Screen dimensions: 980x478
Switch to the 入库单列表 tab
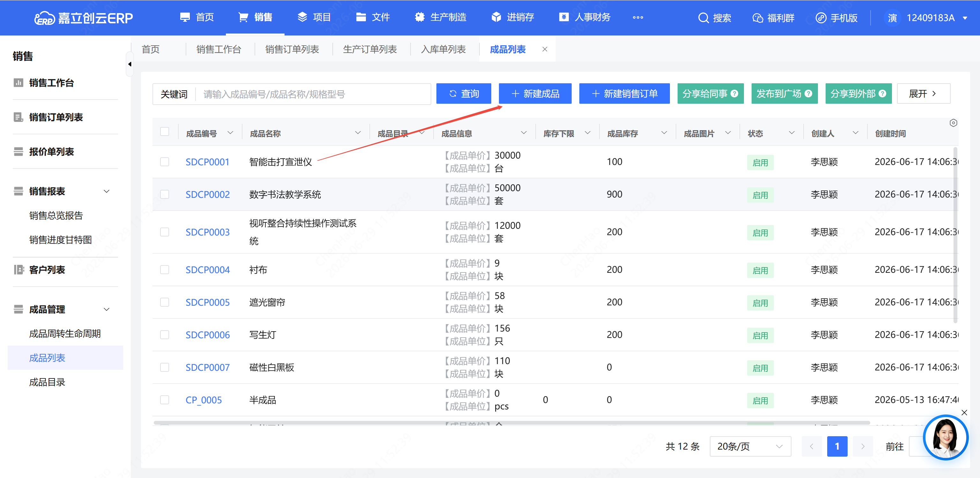443,49
